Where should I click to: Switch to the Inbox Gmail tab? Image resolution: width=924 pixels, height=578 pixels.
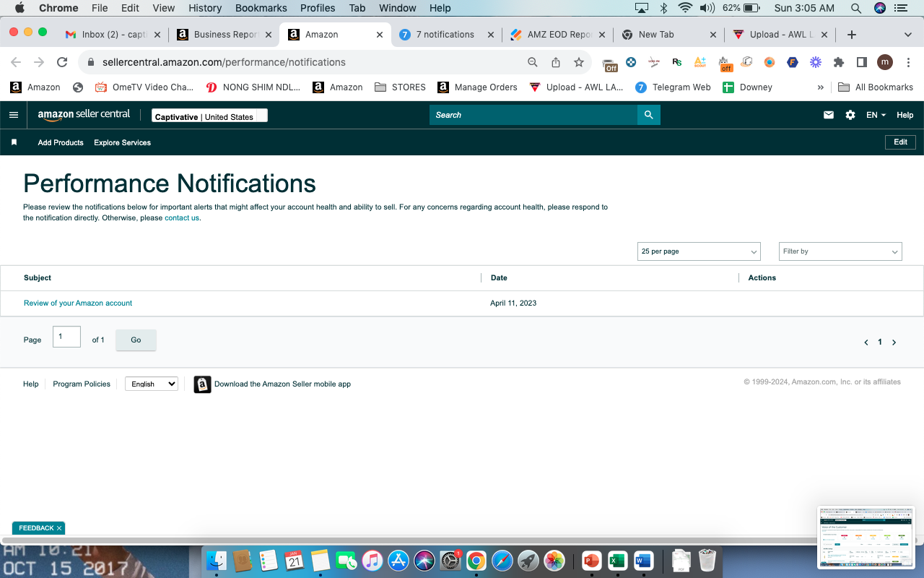tap(113, 35)
